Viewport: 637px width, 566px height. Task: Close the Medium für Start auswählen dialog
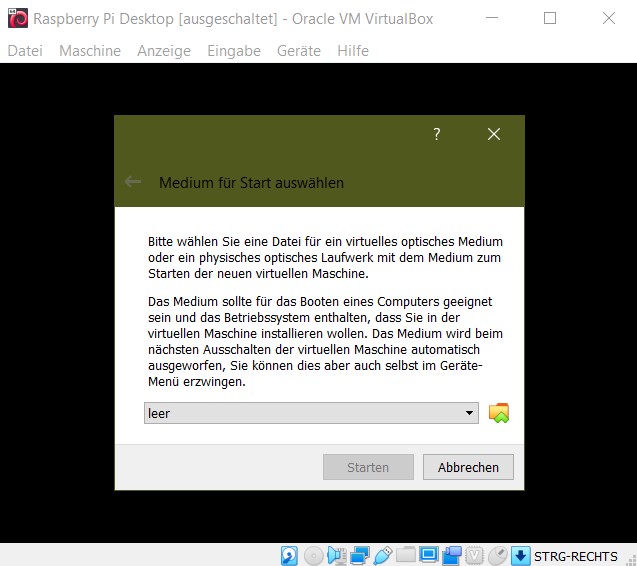pos(494,134)
